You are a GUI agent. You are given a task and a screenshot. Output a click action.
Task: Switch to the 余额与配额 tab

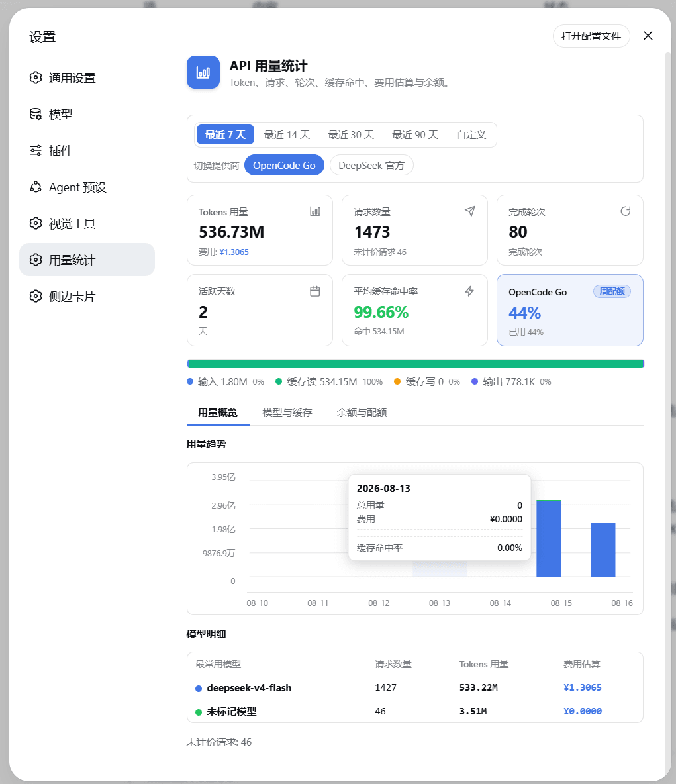(x=362, y=413)
